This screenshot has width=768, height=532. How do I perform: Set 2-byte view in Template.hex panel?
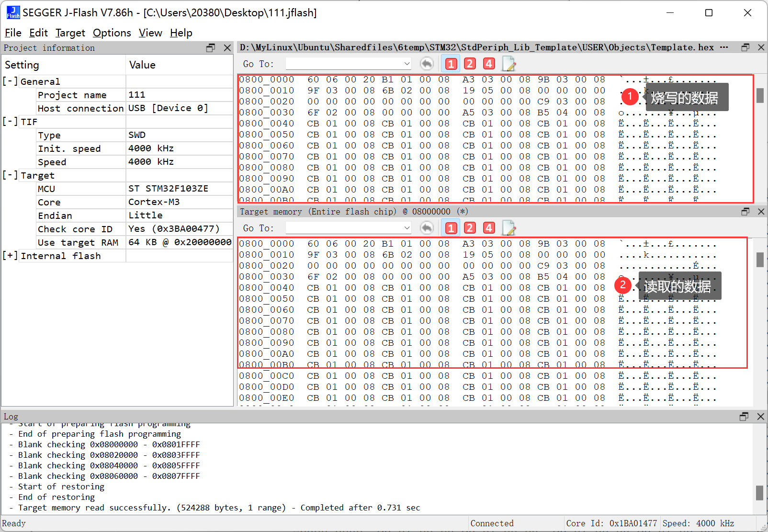470,64
